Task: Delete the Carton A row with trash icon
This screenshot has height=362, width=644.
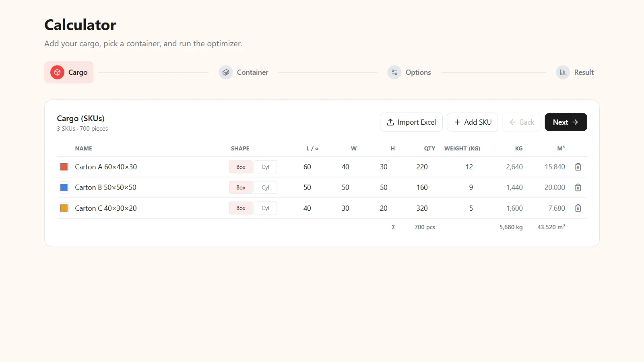Action: [x=578, y=167]
